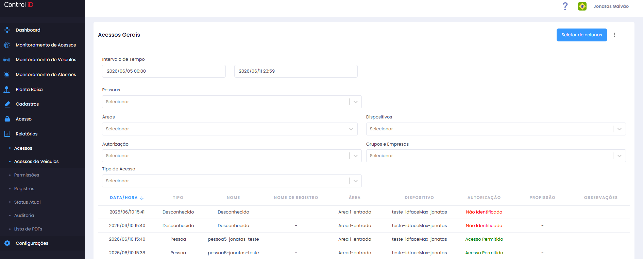
Task: Click the 2026/06/10 15:41 date cell
Action: pos(127,212)
